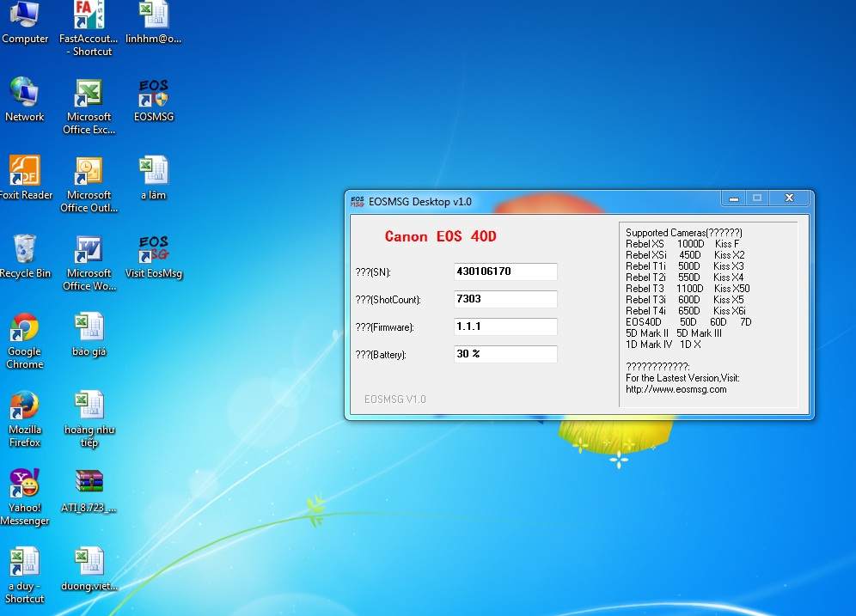Viewport: 856px width, 616px height.
Task: Select the Visit EosMsg shortcut icon
Action: click(x=153, y=257)
